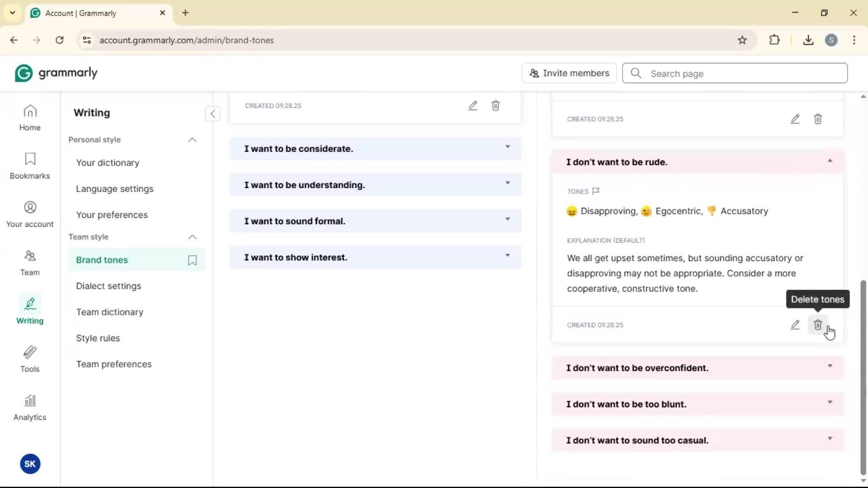Open the SK profile avatar

point(30,464)
